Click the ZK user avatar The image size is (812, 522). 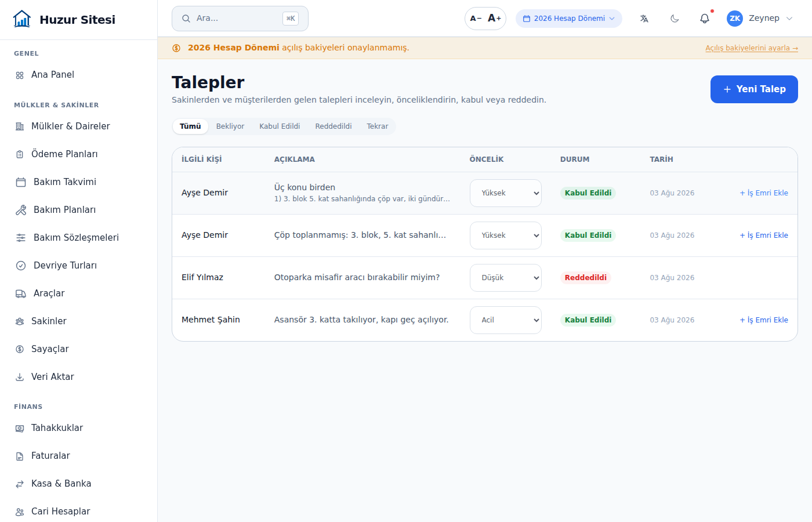click(x=735, y=19)
